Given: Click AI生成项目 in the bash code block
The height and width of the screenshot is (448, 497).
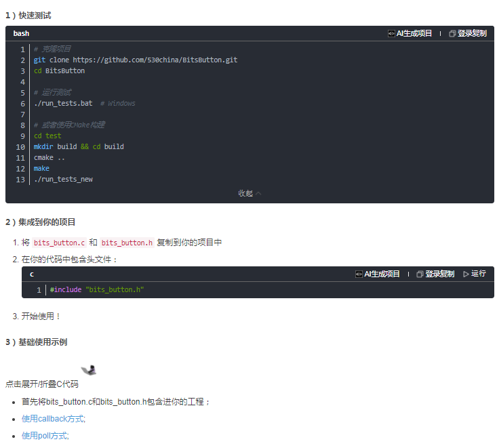Looking at the screenshot, I should (410, 33).
